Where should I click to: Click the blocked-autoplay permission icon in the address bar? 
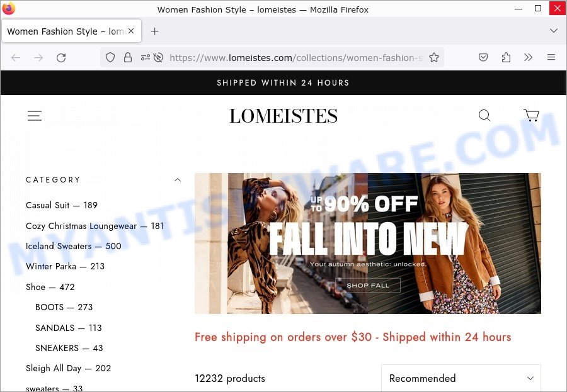click(158, 57)
